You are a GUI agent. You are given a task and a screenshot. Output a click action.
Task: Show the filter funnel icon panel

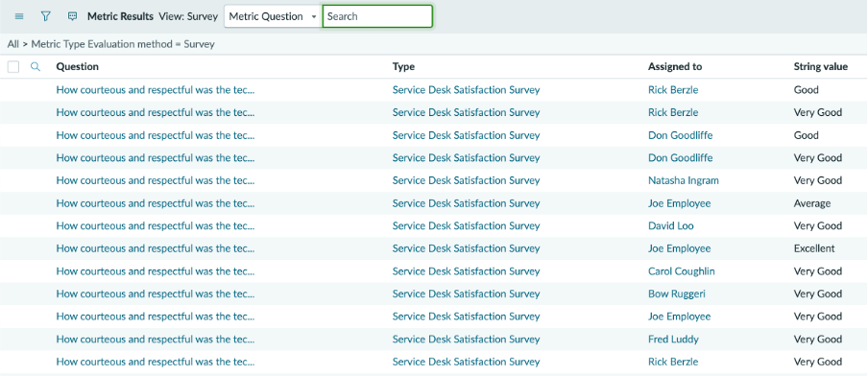click(46, 16)
